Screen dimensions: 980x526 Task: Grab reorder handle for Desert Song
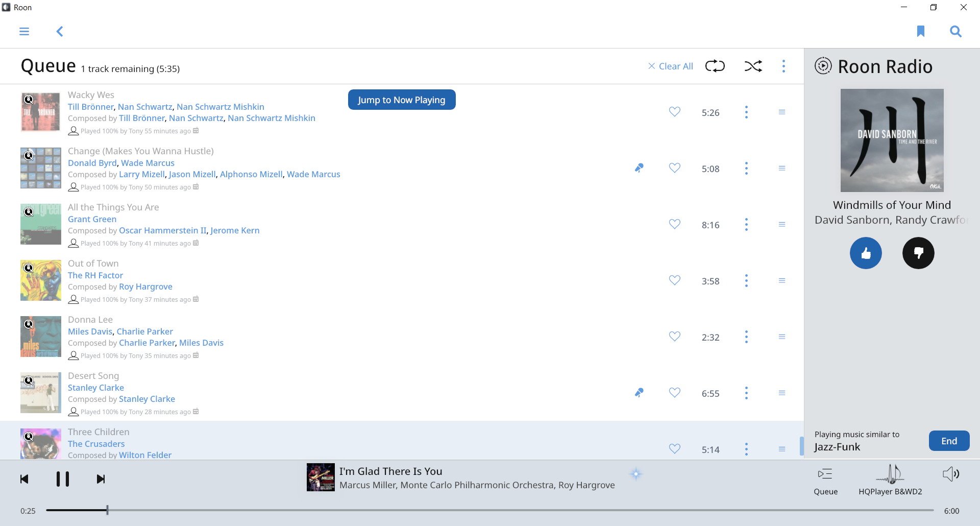point(782,393)
